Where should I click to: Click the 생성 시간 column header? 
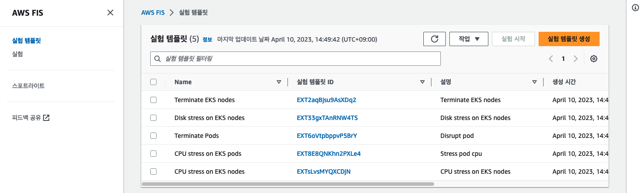[x=564, y=82]
